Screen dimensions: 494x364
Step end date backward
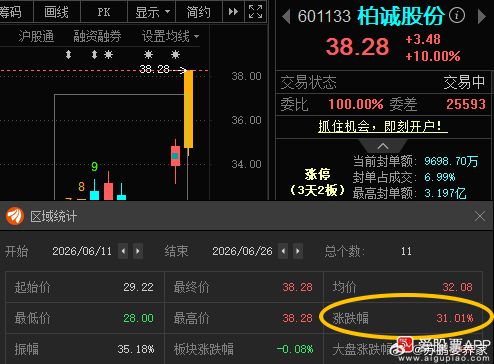coord(283,251)
